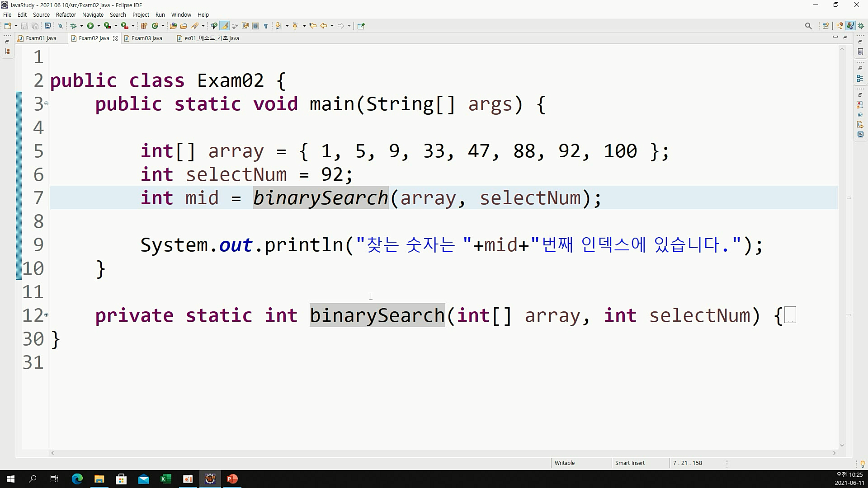Toggle Mark Occurrences highlighter button
Image resolution: width=868 pixels, height=488 pixels.
[225, 26]
